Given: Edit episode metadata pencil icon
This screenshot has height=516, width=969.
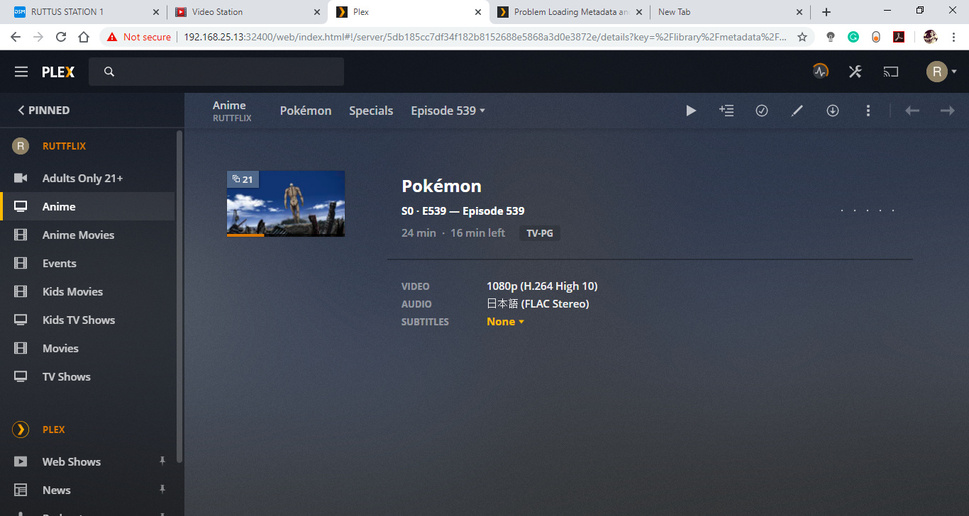Looking at the screenshot, I should point(797,111).
